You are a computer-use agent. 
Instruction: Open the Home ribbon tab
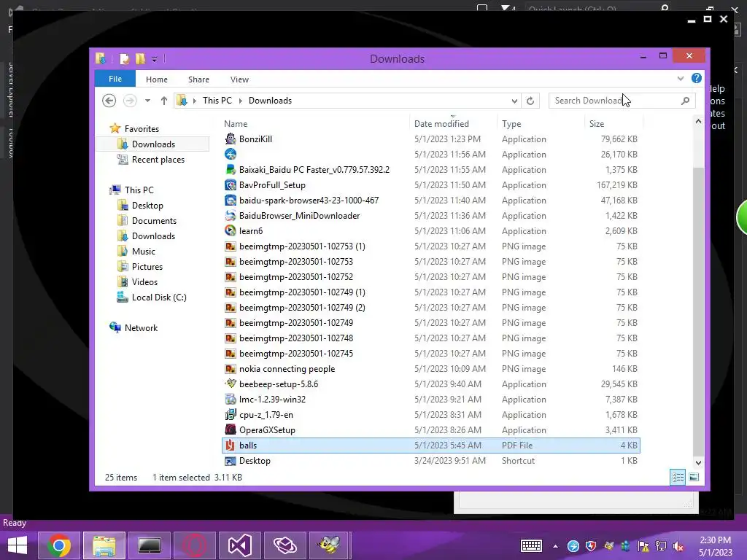pos(157,79)
